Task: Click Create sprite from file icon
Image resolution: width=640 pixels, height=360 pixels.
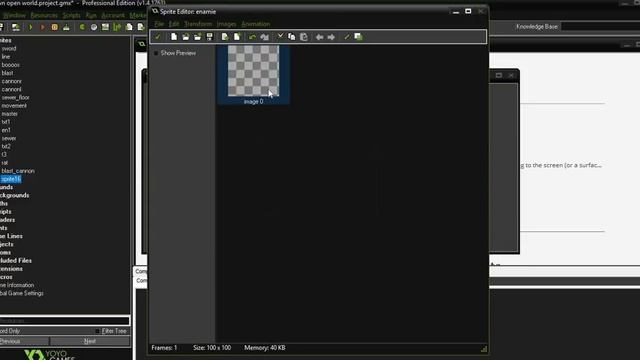Action: click(186, 37)
